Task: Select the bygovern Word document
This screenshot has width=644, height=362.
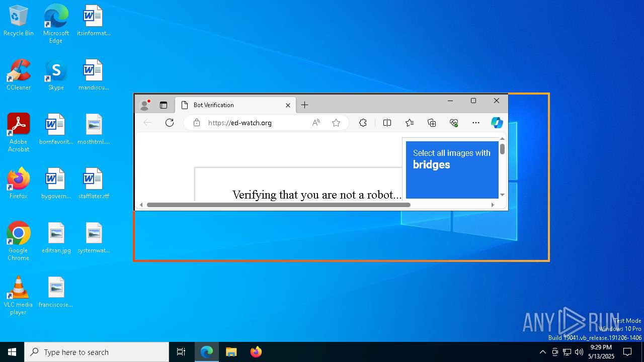Action: click(56, 184)
